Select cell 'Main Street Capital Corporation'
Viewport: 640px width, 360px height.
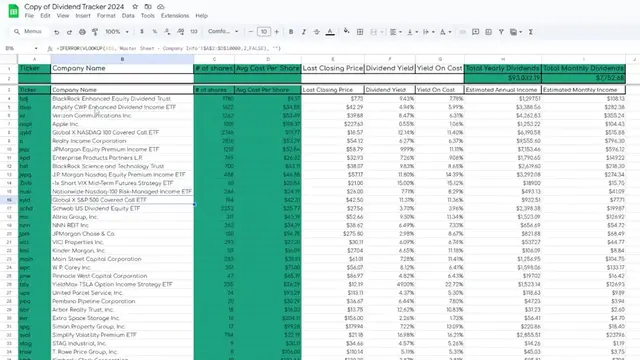pos(122,259)
